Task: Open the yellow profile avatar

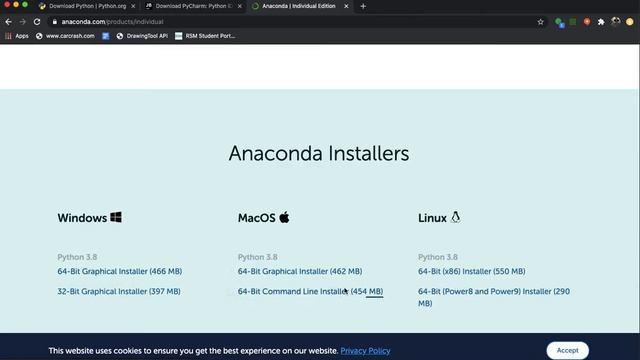Action: point(629,22)
